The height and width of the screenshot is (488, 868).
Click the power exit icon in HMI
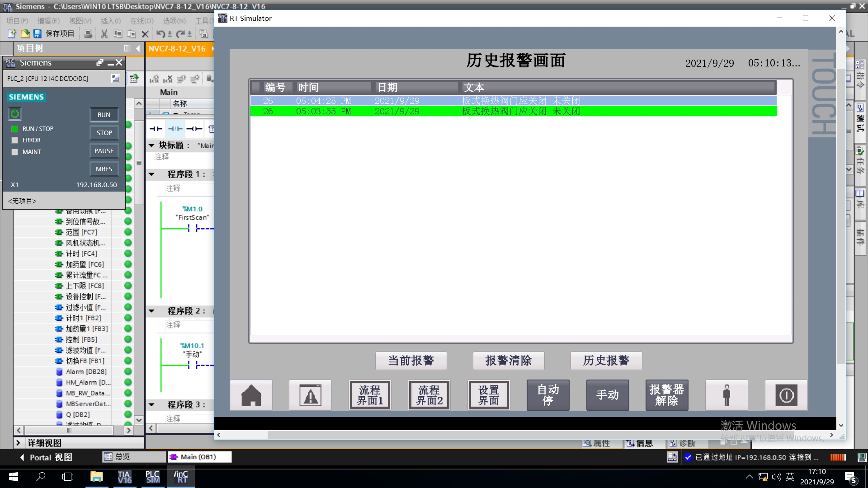point(786,395)
